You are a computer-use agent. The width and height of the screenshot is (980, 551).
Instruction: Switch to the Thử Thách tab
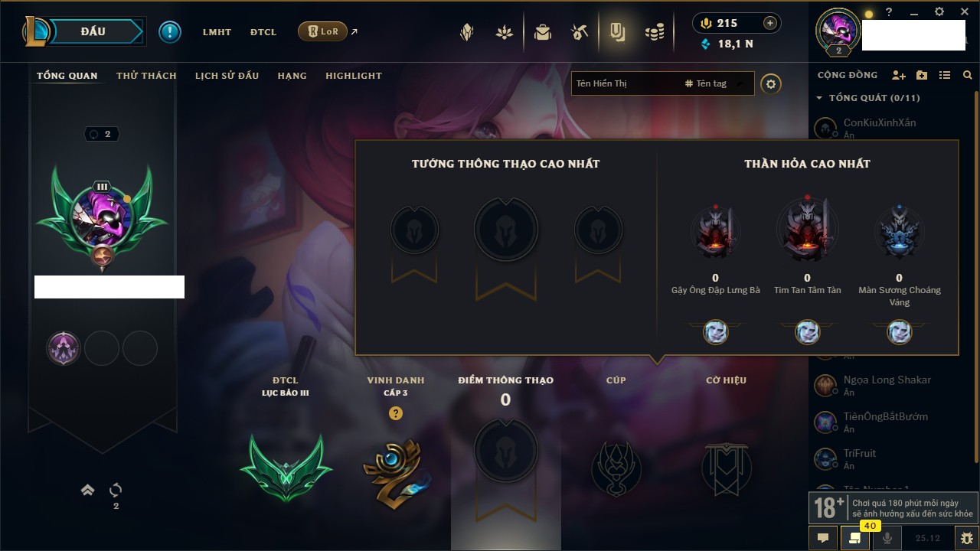coord(146,76)
